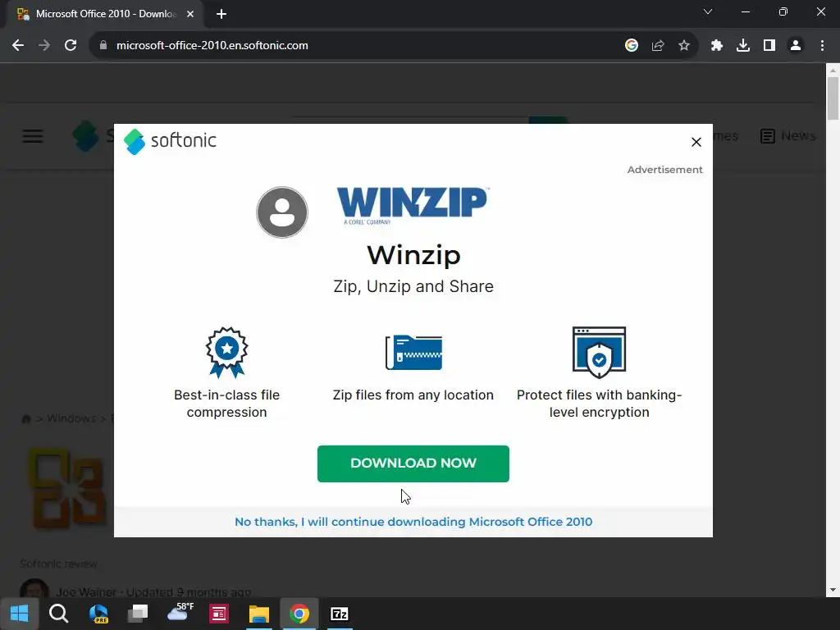Click the shield encryption icon

click(x=599, y=353)
